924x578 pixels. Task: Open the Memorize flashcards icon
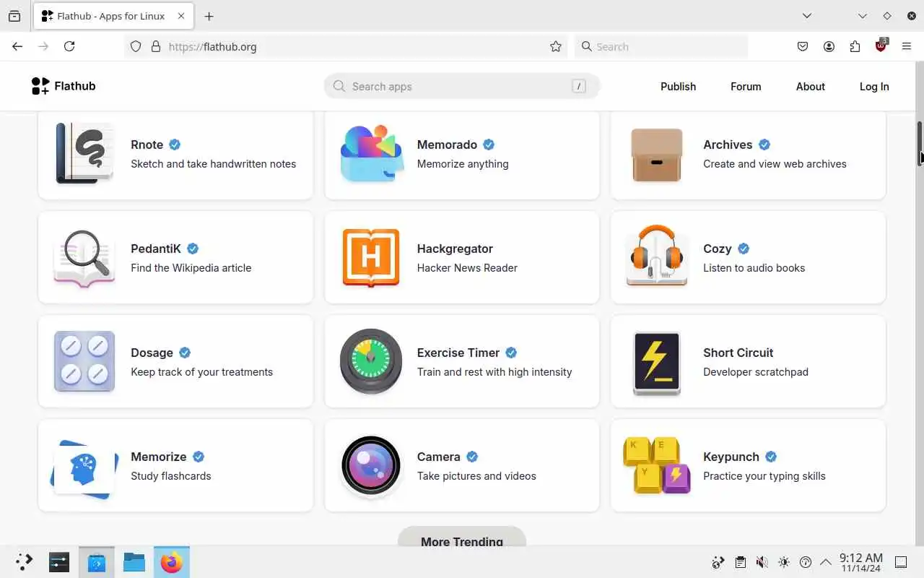[x=84, y=468]
